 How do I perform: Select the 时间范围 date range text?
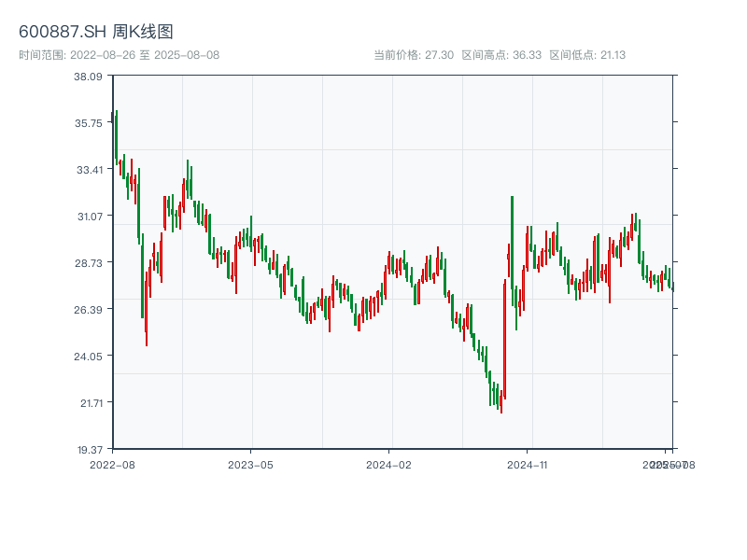(119, 55)
